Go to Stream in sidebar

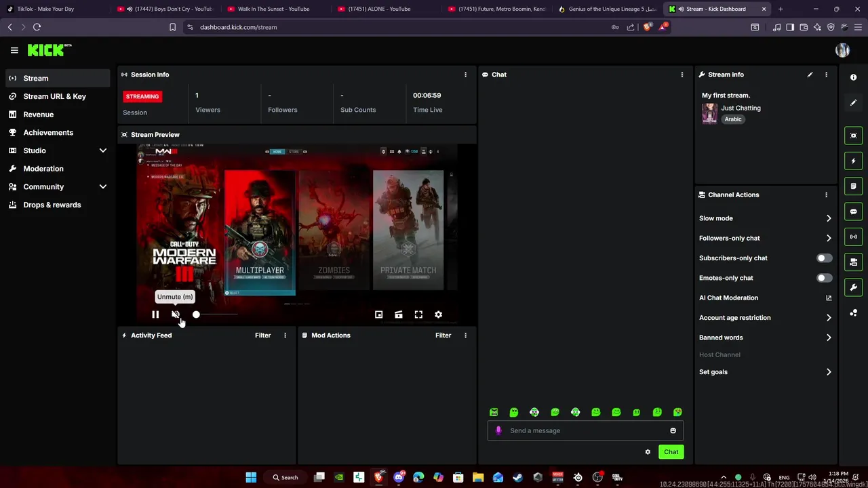58,78
